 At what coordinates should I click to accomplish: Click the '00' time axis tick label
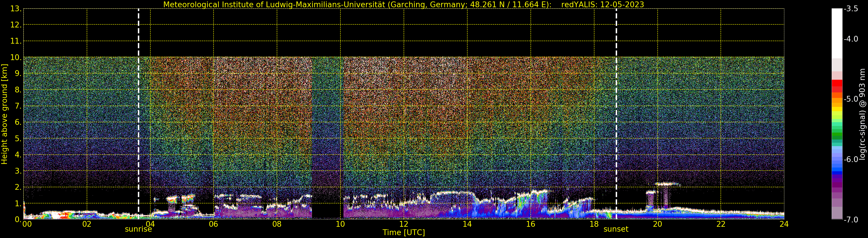[x=27, y=224]
